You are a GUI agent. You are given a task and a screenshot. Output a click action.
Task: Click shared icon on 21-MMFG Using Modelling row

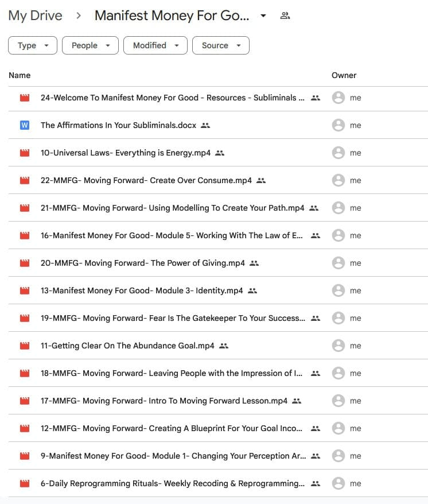(314, 208)
